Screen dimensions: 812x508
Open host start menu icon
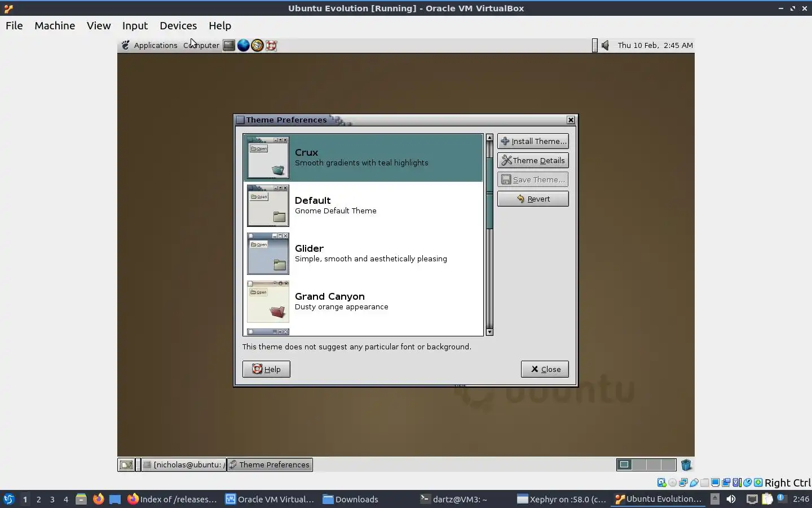pos(8,499)
